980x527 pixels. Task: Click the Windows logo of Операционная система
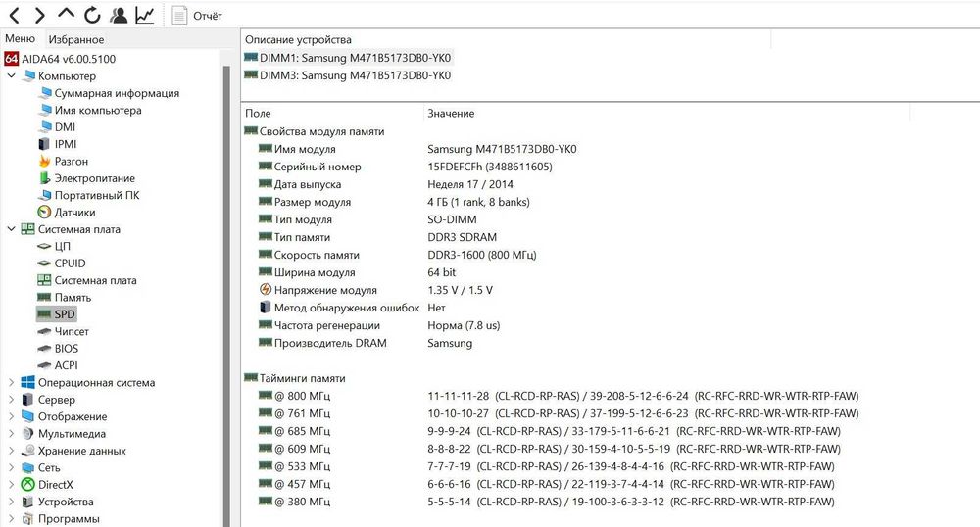[x=28, y=382]
